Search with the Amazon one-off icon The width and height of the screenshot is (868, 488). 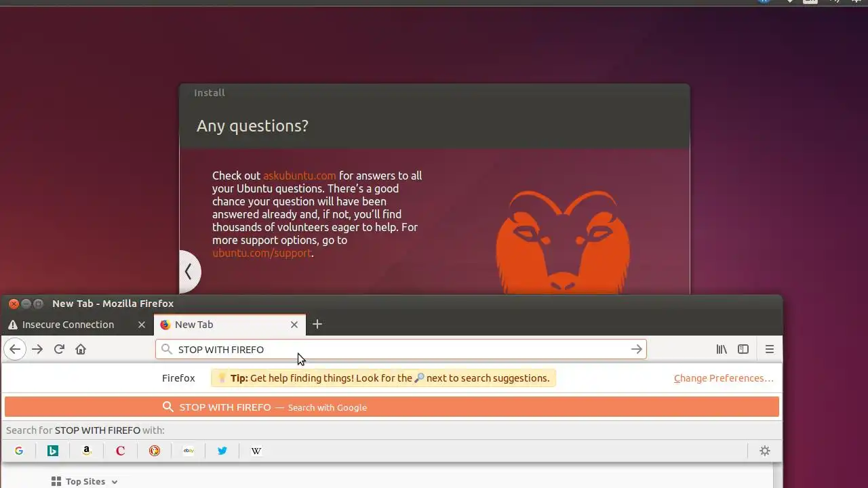pos(87,451)
